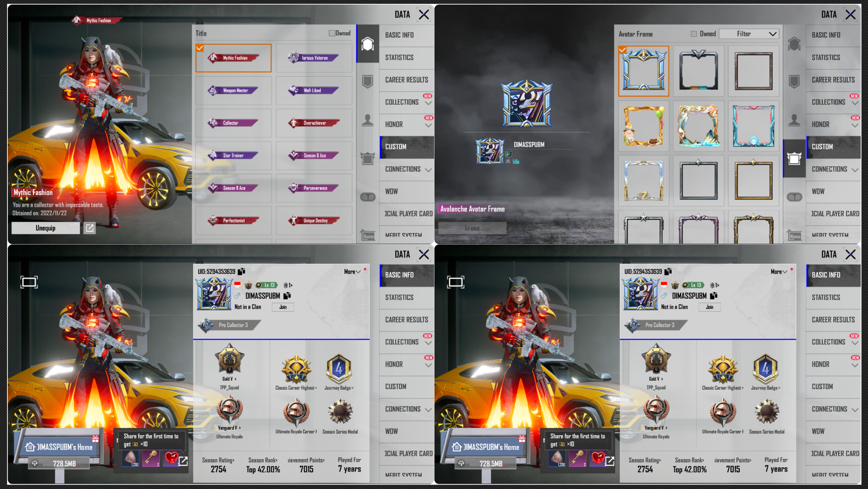The image size is (868, 489).
Task: Select the pink and teal avatar frame
Action: click(753, 126)
